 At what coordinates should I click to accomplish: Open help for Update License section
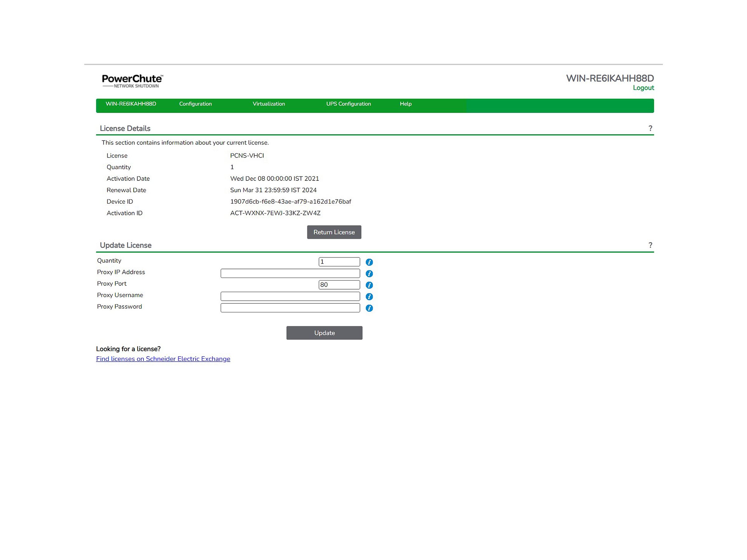tap(650, 245)
